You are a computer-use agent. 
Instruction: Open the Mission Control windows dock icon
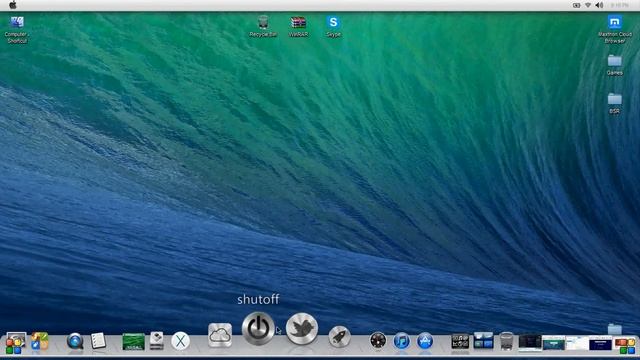pyautogui.click(x=483, y=341)
